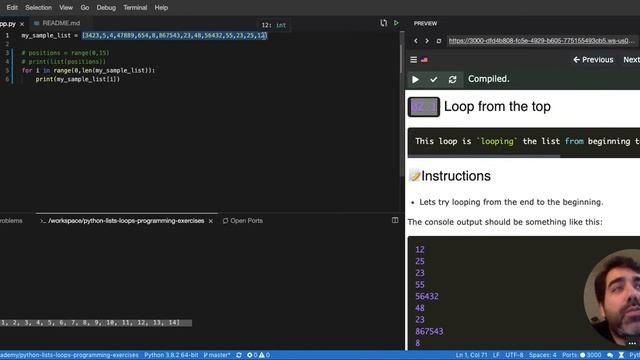Click the PREVIEW panel tab
The image size is (640, 360).
point(425,24)
